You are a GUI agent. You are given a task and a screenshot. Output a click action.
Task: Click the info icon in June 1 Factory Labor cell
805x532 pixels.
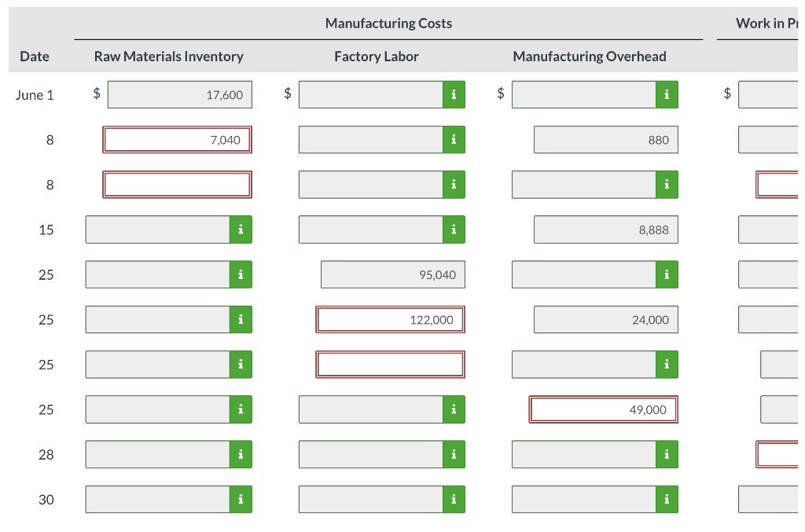[x=454, y=94]
